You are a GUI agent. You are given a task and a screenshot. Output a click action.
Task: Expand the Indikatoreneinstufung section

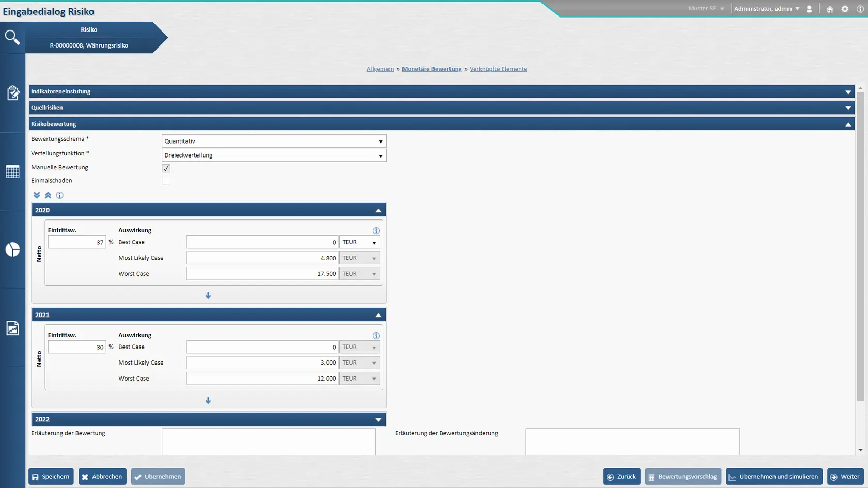click(x=848, y=92)
